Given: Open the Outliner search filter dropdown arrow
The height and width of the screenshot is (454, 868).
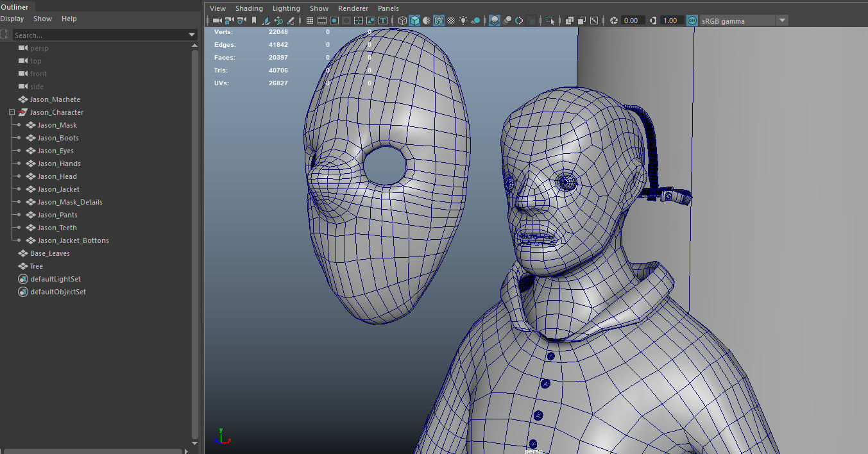Looking at the screenshot, I should coord(192,35).
